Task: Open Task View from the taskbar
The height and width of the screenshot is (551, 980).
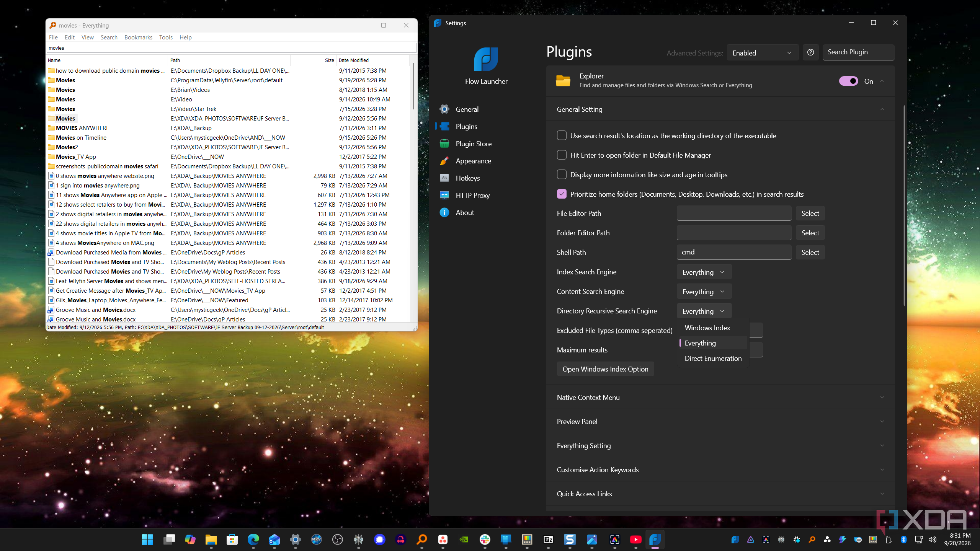Action: click(169, 540)
